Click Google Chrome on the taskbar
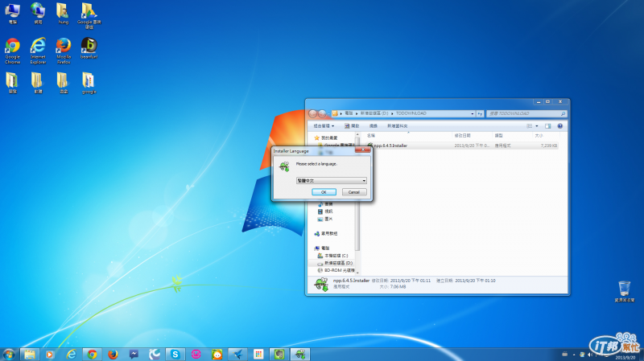The width and height of the screenshot is (644, 361). [x=92, y=355]
